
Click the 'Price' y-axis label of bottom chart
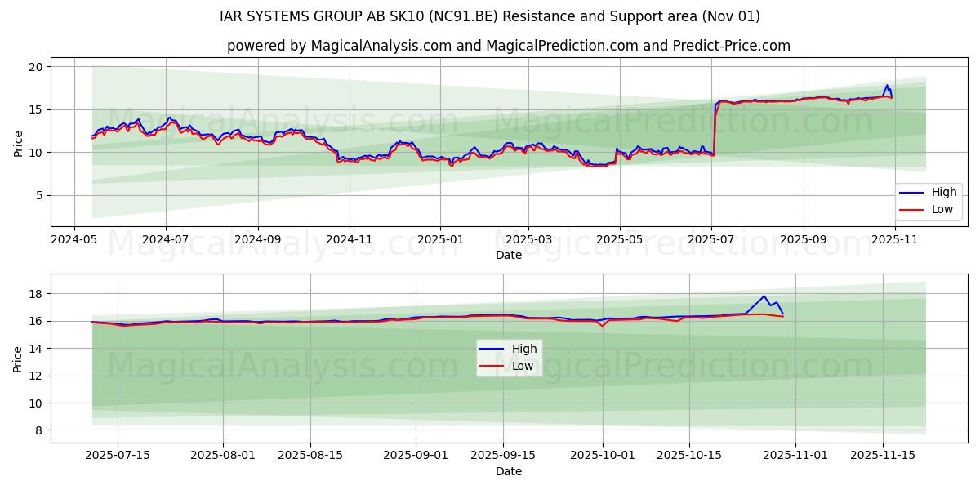(x=18, y=358)
